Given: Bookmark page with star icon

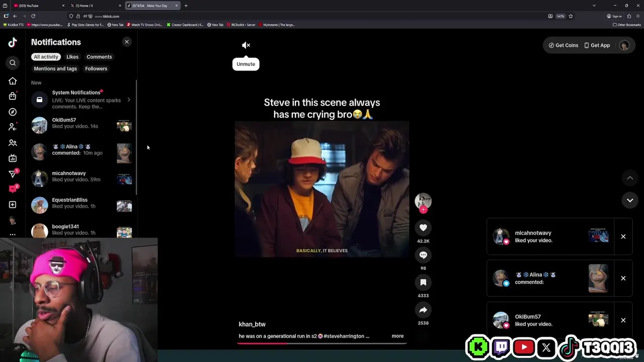Looking at the screenshot, I should point(571,16).
